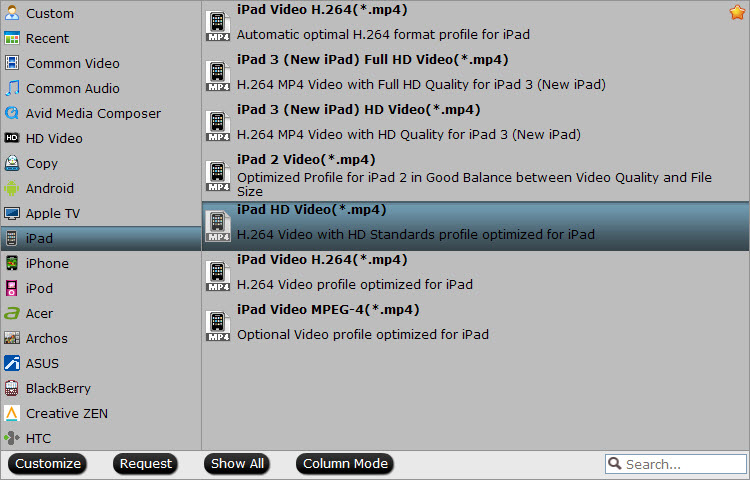Click the pink iPod icon

tap(12, 288)
